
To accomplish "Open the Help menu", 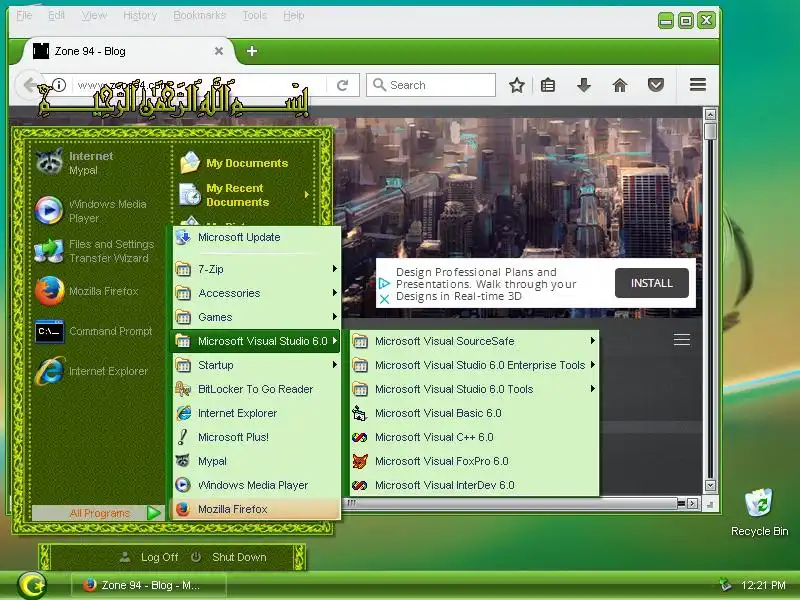I will (x=293, y=15).
